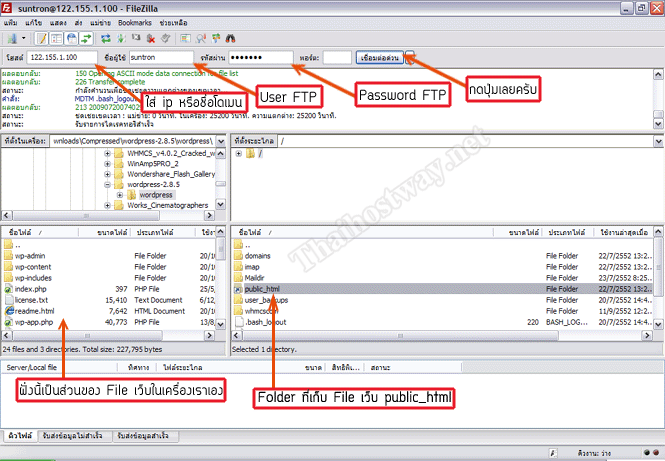665x461 pixels.
Task: Switch to the ตัวไฟล์ queue tab
Action: pyautogui.click(x=20, y=436)
